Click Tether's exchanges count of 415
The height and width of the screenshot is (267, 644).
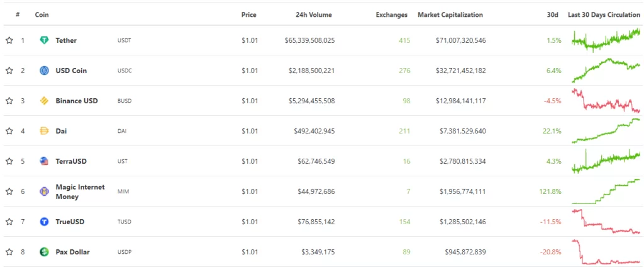pyautogui.click(x=404, y=40)
